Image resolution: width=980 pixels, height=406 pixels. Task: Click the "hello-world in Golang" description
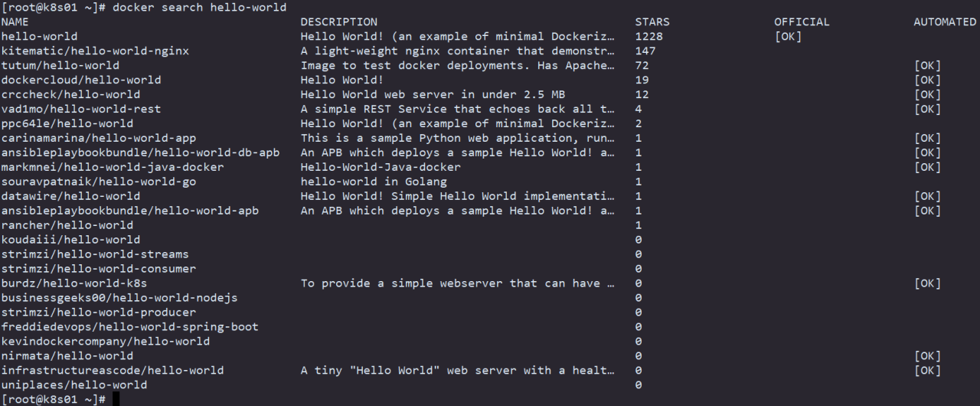(374, 182)
